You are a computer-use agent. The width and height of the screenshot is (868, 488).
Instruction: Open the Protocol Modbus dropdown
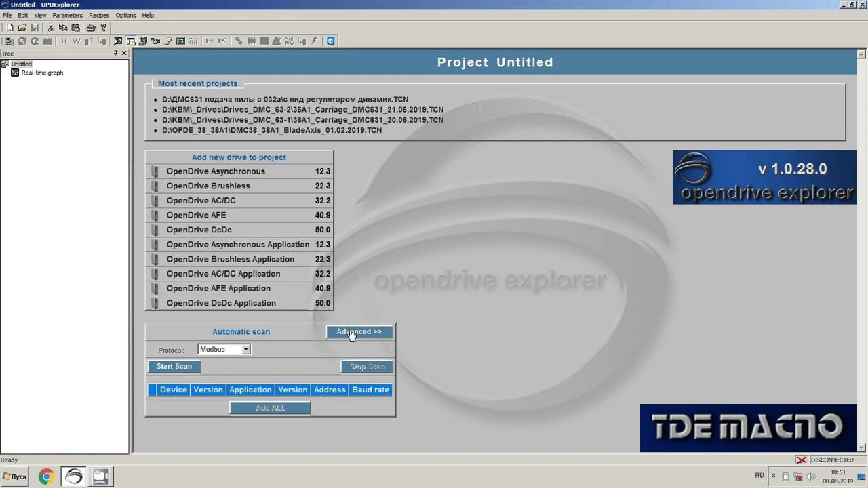(224, 349)
